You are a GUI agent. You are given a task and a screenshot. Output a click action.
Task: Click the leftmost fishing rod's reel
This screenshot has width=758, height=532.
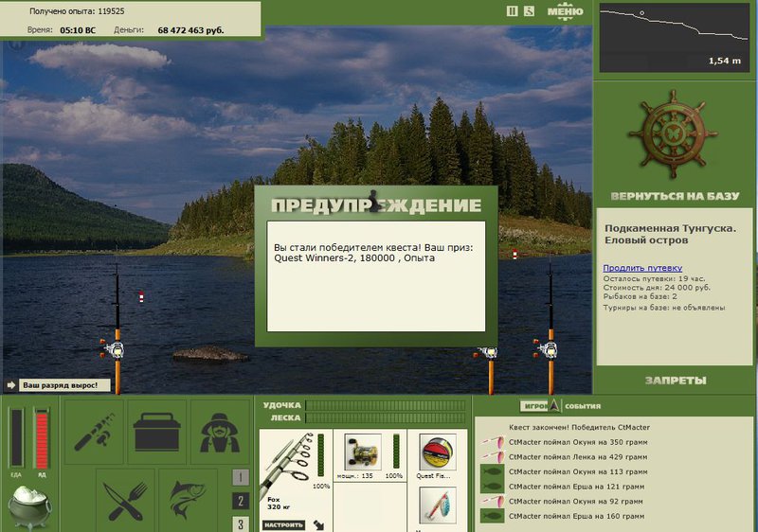click(114, 349)
